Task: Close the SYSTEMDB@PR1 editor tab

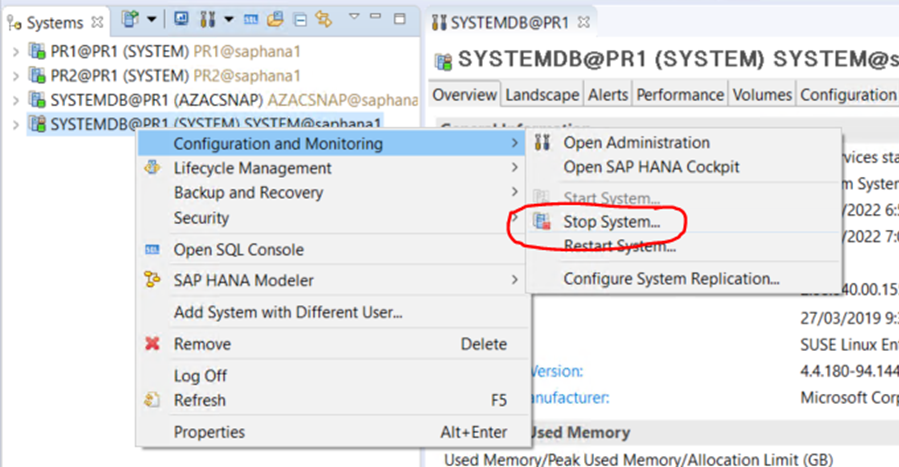Action: click(x=584, y=22)
